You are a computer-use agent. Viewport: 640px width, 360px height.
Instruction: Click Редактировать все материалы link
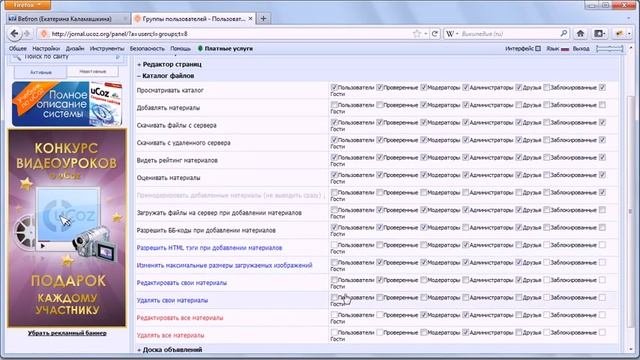point(180,318)
